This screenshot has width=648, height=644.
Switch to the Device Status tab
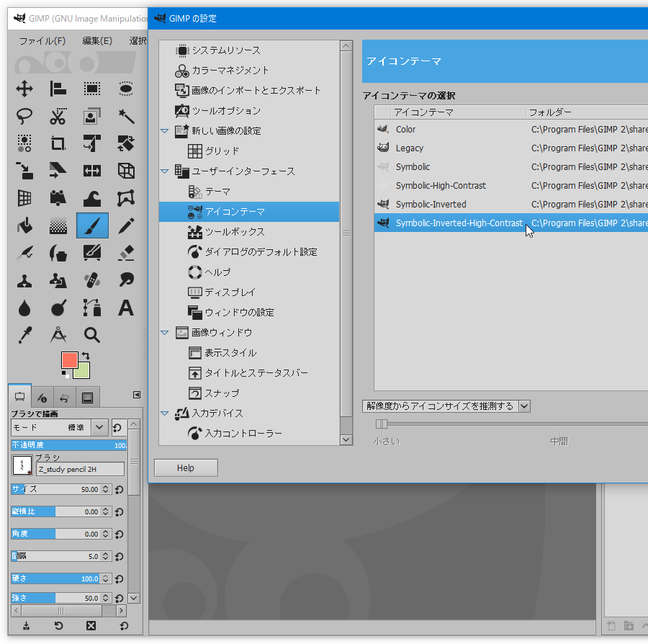(42, 398)
